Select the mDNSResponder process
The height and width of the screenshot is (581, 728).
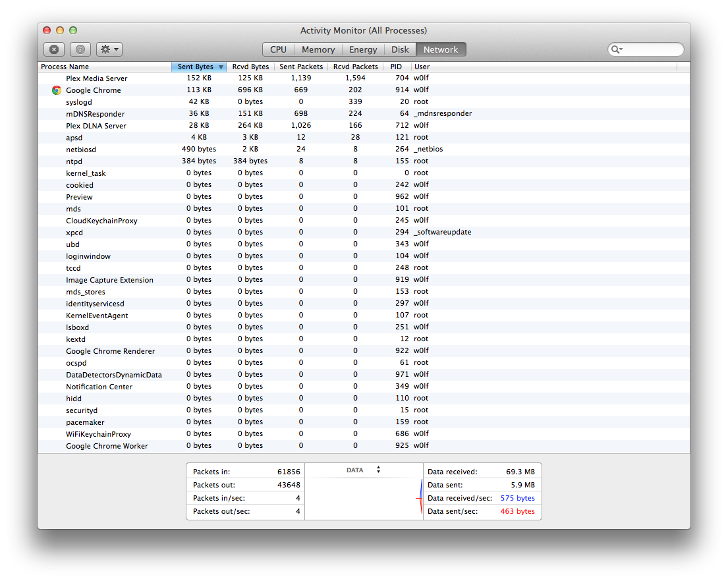coord(364,114)
